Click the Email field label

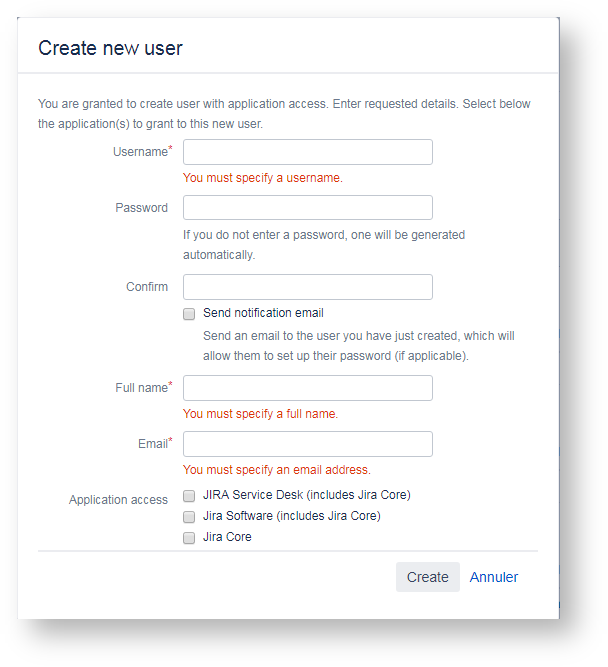pyautogui.click(x=152, y=444)
